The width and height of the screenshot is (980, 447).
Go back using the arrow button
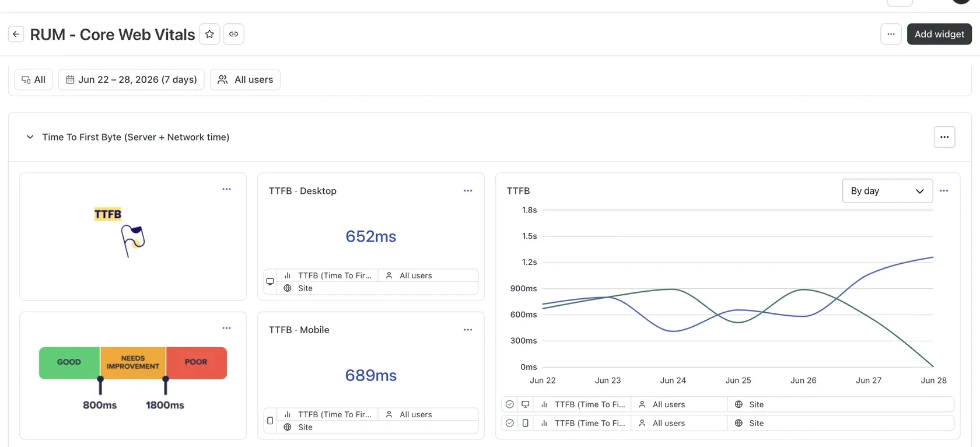coord(16,34)
